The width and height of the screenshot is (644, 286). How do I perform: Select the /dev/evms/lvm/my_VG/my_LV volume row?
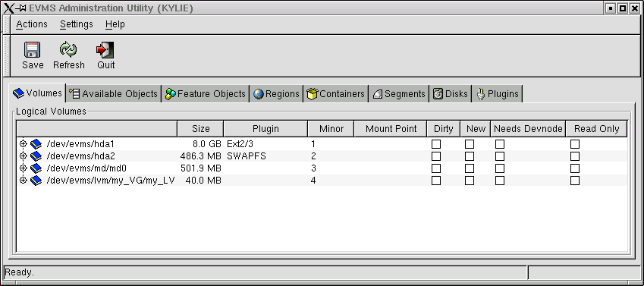coord(322,181)
